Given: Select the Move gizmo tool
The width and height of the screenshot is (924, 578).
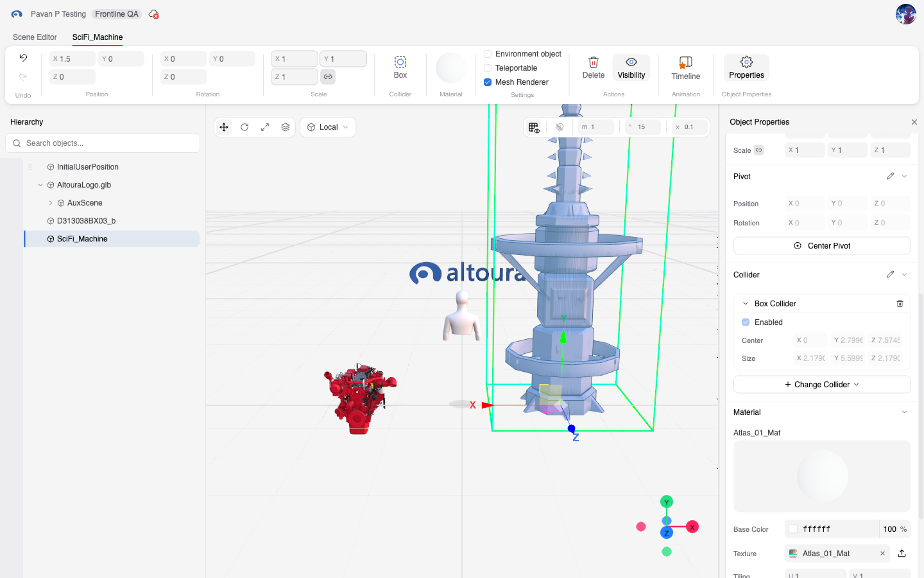Looking at the screenshot, I should (x=224, y=127).
